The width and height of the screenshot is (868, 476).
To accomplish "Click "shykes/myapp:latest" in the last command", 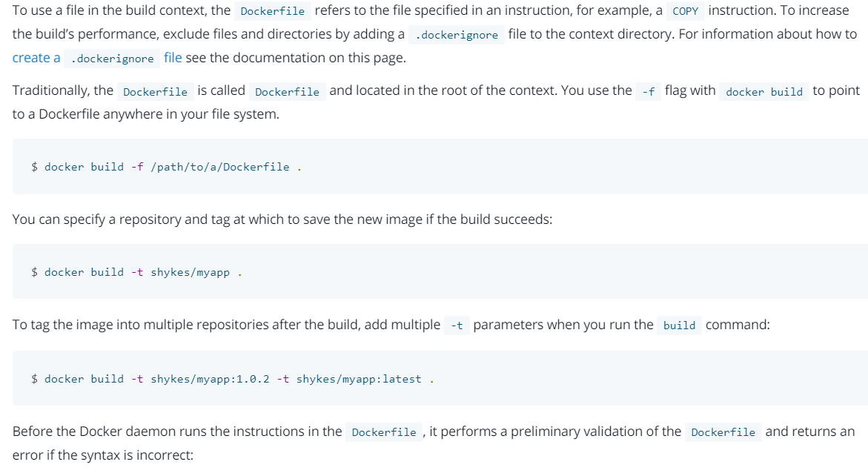I will (359, 379).
